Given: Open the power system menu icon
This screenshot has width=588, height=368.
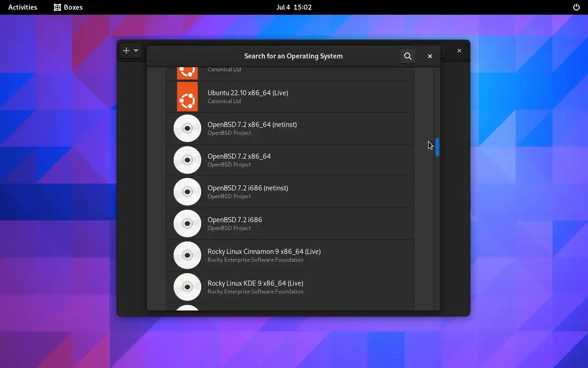Looking at the screenshot, I should pos(577,7).
